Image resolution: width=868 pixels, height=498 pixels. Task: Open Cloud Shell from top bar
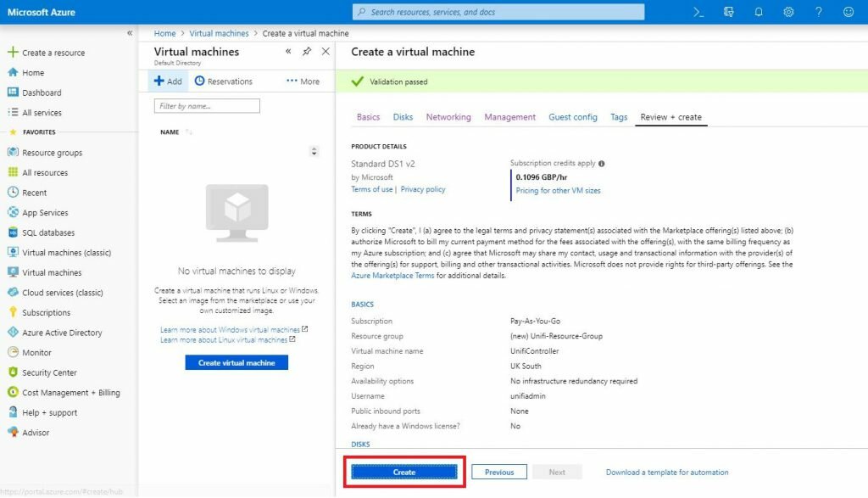coord(698,12)
